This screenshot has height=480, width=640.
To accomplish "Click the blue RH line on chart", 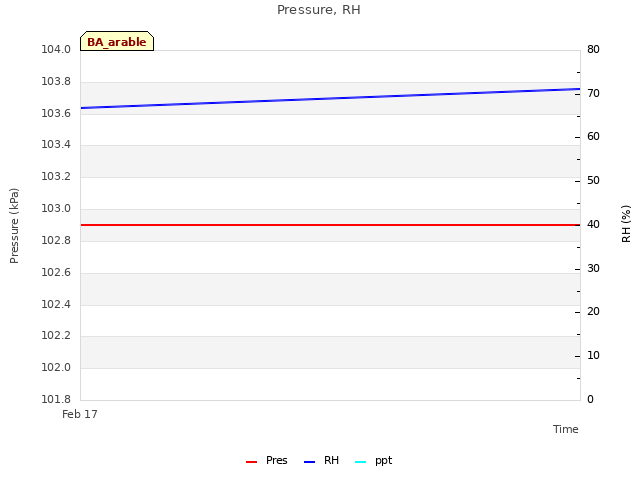I will click(330, 98).
